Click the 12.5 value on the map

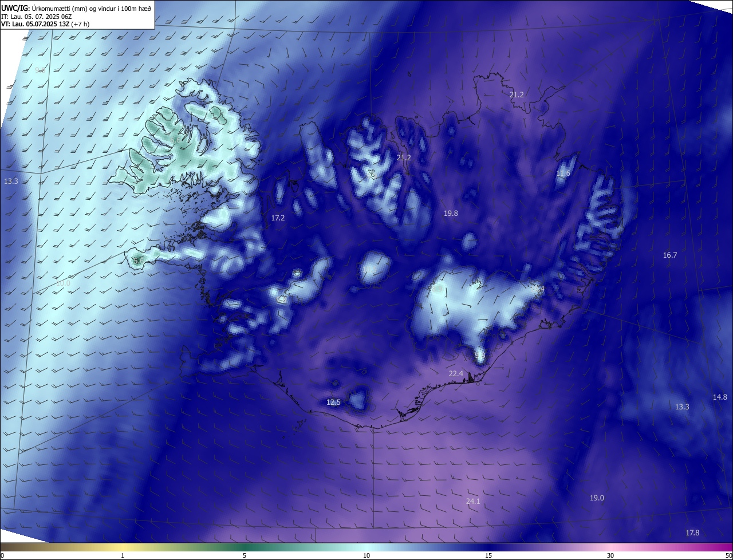(333, 403)
